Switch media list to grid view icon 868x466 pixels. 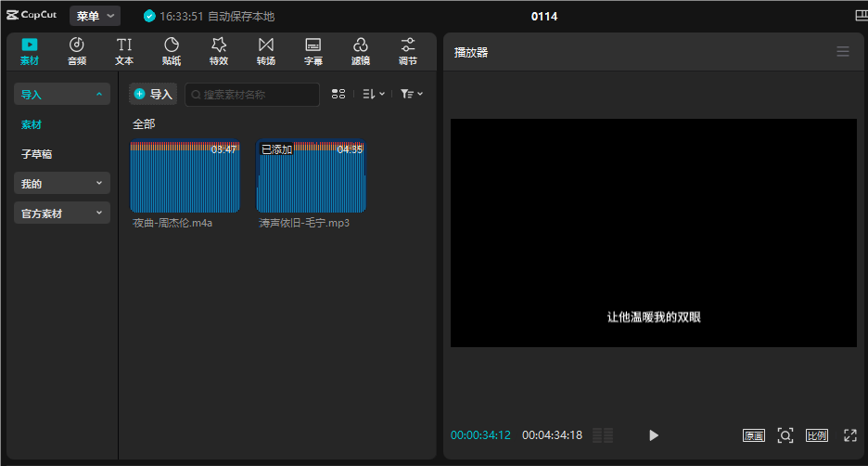pos(338,94)
